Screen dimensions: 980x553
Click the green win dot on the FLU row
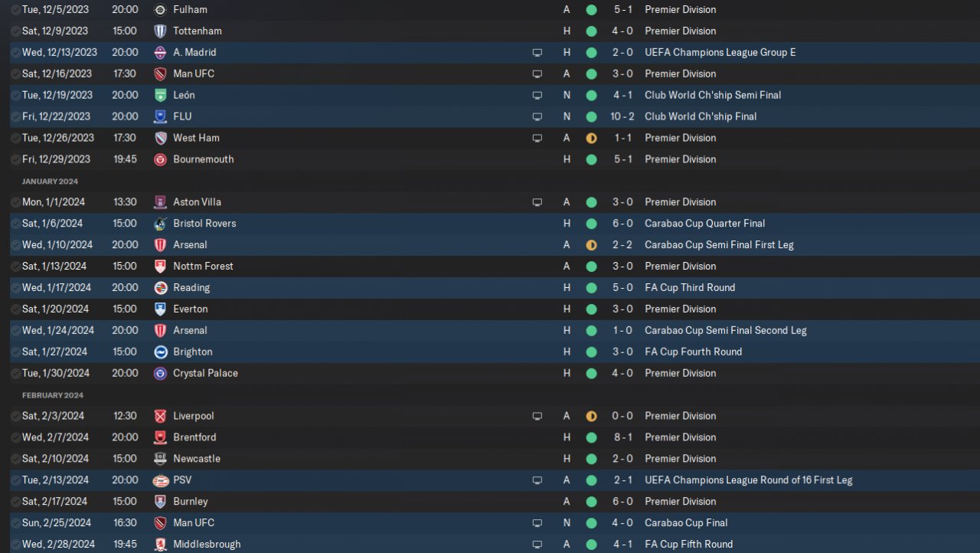591,117
